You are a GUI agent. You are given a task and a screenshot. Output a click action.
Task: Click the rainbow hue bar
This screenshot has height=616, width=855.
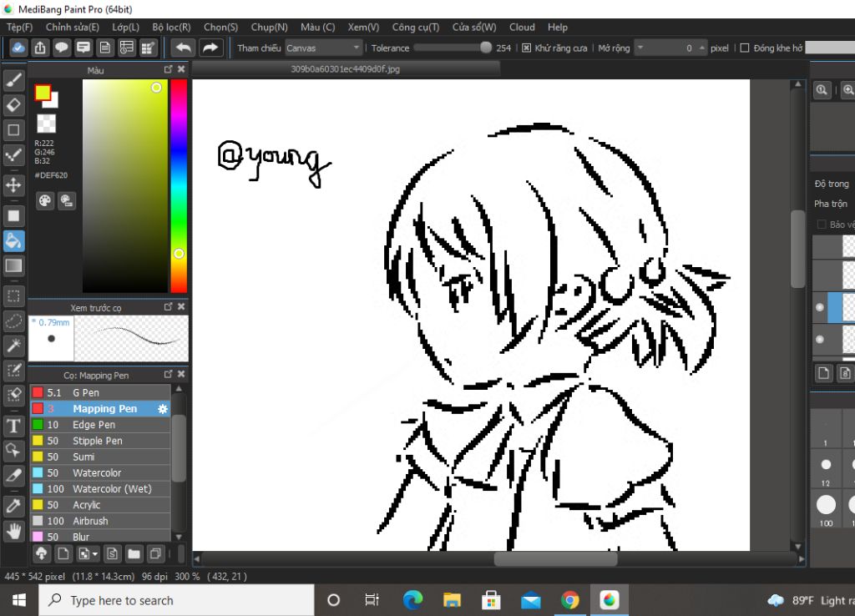pyautogui.click(x=179, y=186)
